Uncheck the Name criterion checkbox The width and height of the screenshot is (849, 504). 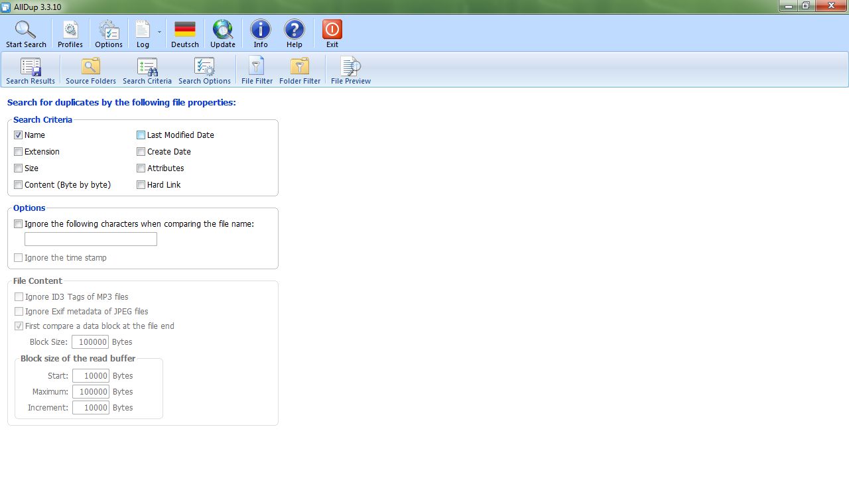click(19, 135)
